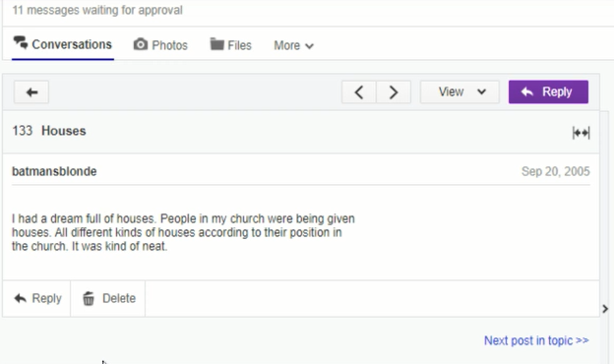Image resolution: width=614 pixels, height=364 pixels.
Task: Expand the More menu
Action: click(x=293, y=45)
